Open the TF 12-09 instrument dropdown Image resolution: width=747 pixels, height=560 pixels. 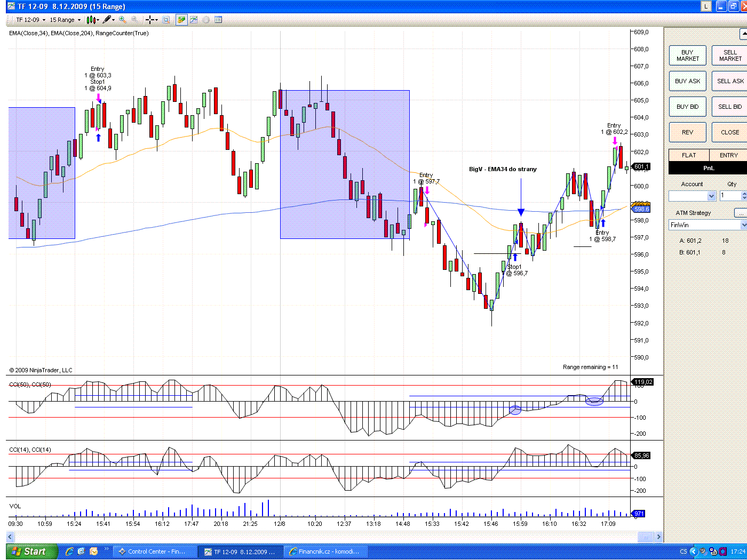pyautogui.click(x=30, y=20)
